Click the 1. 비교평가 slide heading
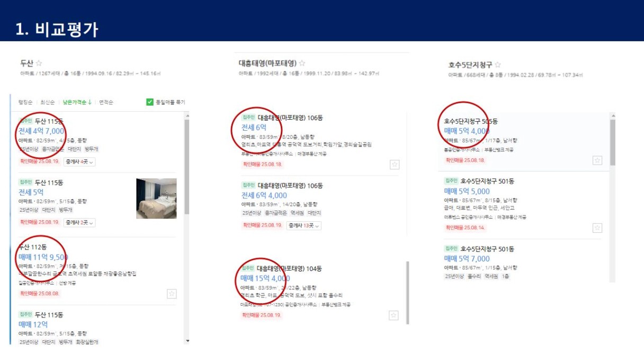 pos(57,30)
